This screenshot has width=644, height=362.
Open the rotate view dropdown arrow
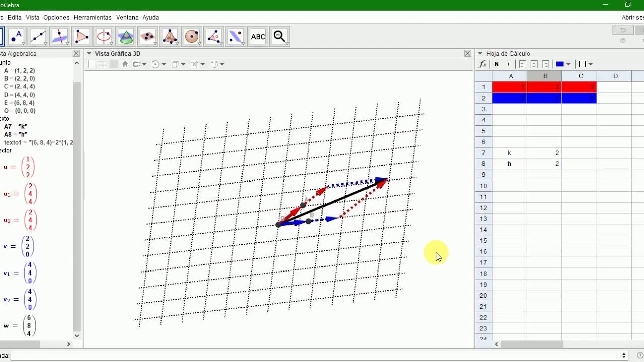[x=164, y=64]
